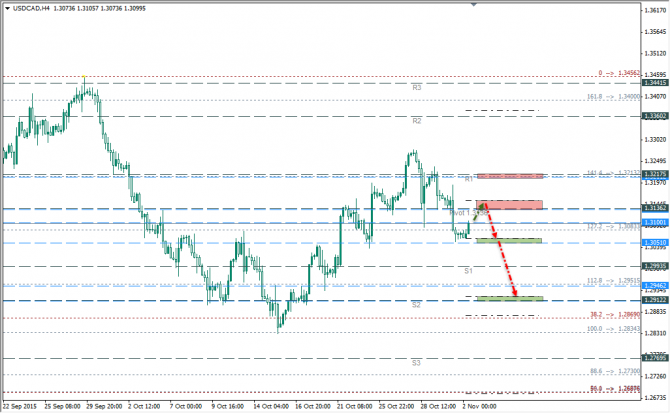Click the Fibonacci 88.6 level label
Image resolution: width=670 pixels, height=413 pixels.
(x=615, y=372)
